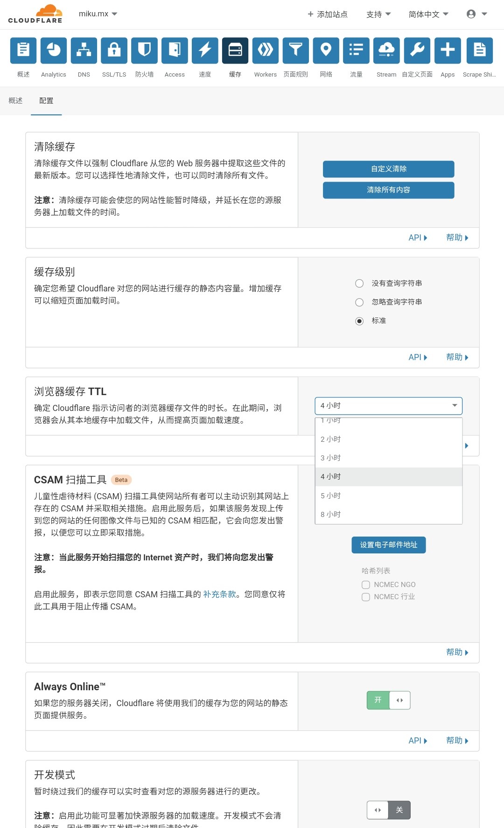Check the NCMEC NGO hash list

pyautogui.click(x=366, y=585)
